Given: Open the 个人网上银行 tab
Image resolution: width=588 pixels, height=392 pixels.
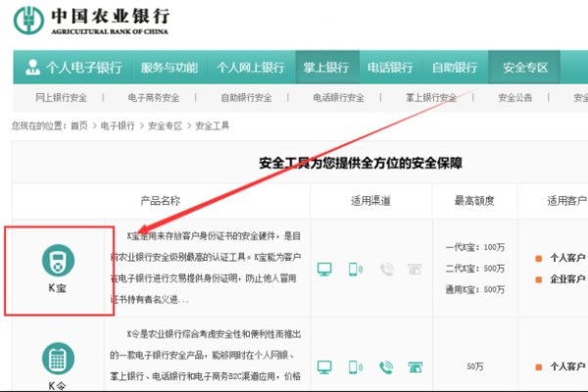Looking at the screenshot, I should [x=250, y=68].
